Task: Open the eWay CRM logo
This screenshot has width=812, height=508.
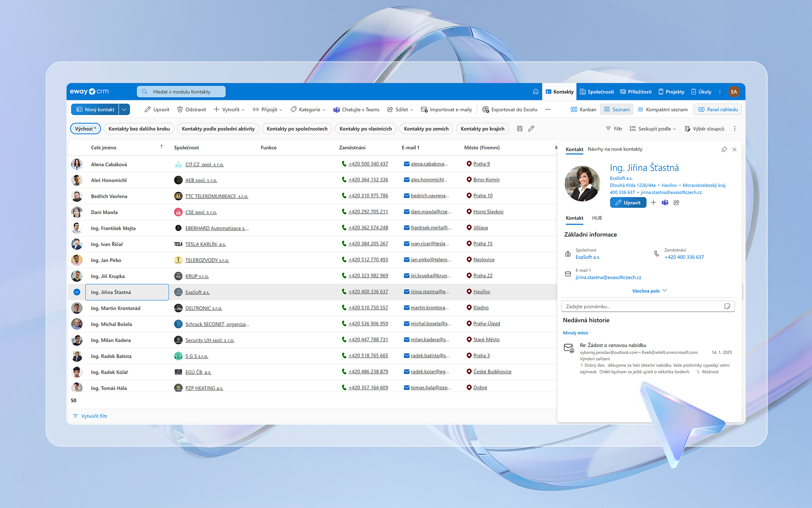Action: (89, 91)
